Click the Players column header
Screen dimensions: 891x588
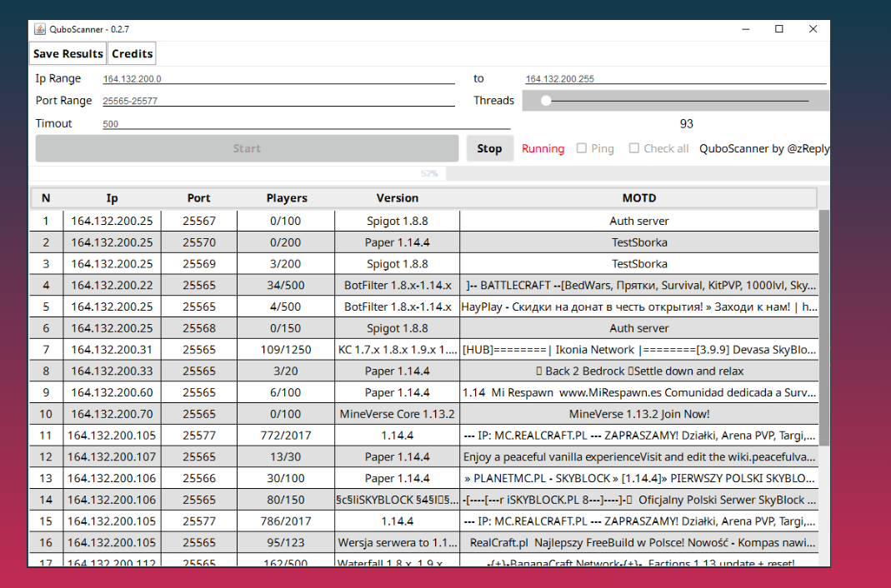287,198
